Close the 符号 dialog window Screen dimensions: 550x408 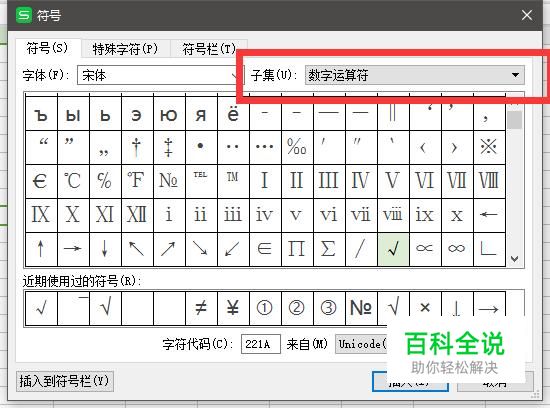(526, 15)
